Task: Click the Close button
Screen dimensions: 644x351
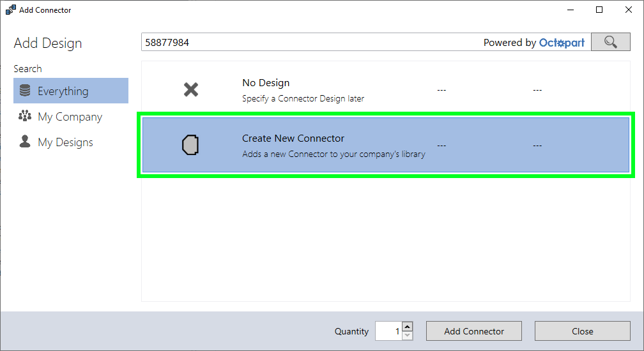Action: point(583,331)
